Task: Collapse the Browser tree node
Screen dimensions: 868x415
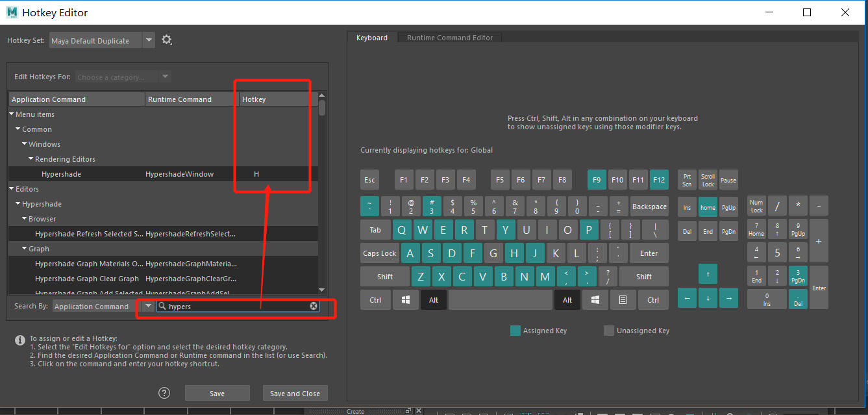Action: (25, 219)
